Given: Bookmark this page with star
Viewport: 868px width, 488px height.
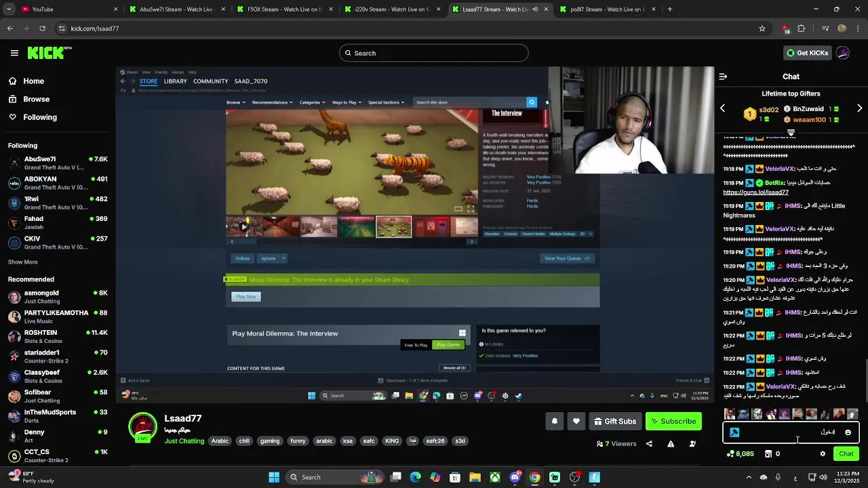Looking at the screenshot, I should click(x=762, y=28).
